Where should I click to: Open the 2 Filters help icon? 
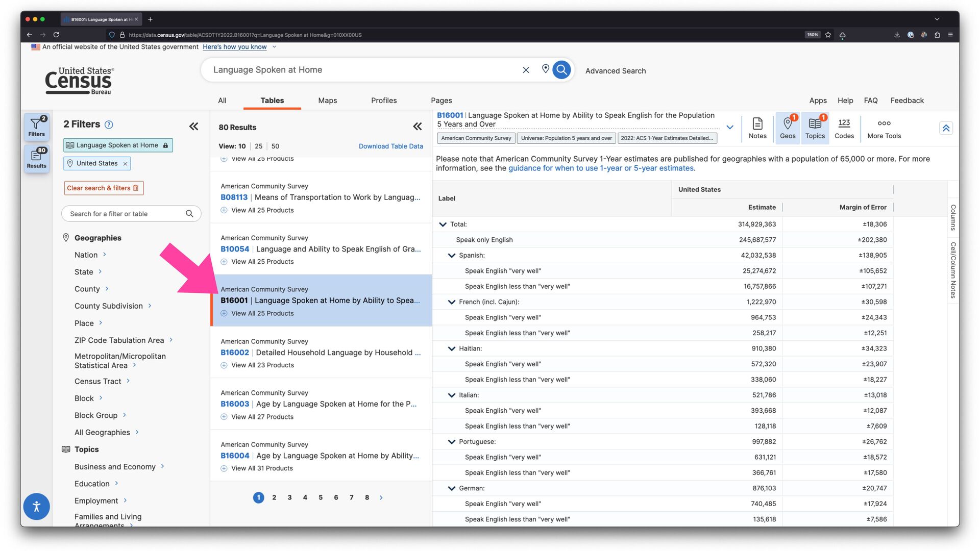(x=109, y=124)
